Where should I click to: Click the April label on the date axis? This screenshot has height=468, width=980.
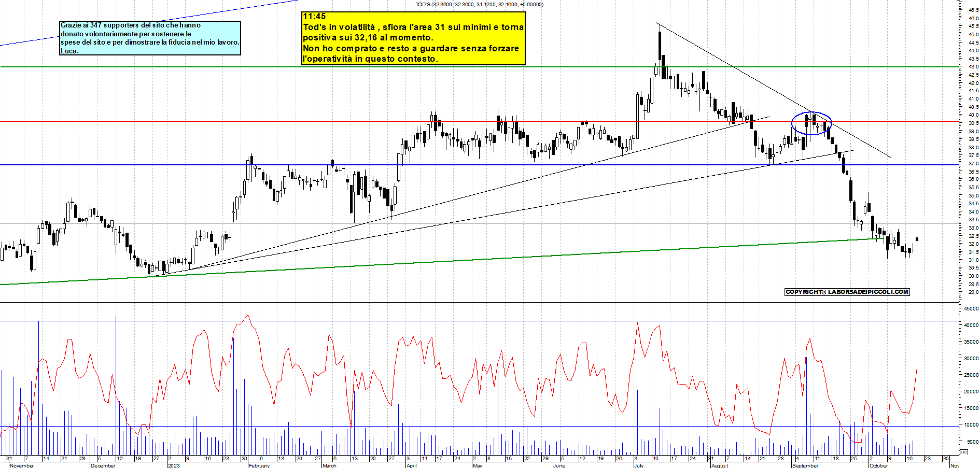pyautogui.click(x=412, y=465)
